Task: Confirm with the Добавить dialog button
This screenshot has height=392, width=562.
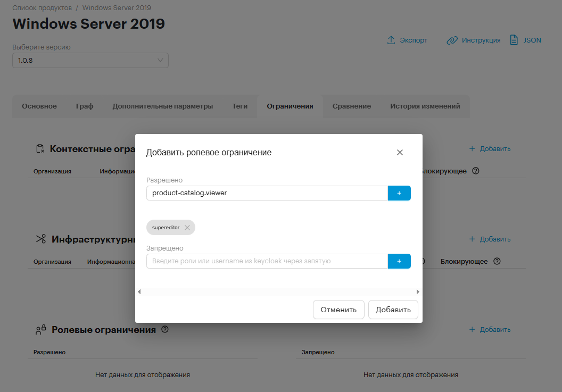Action: [393, 310]
